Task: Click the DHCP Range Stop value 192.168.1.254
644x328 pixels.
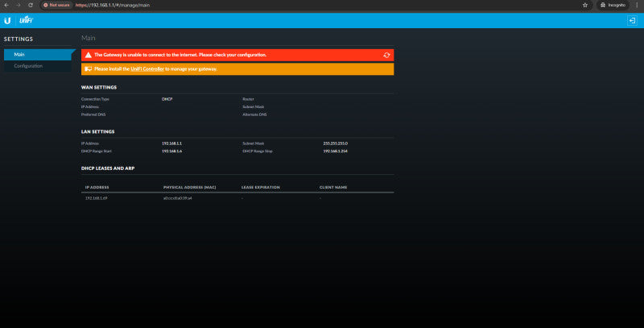Action: [x=335, y=152]
